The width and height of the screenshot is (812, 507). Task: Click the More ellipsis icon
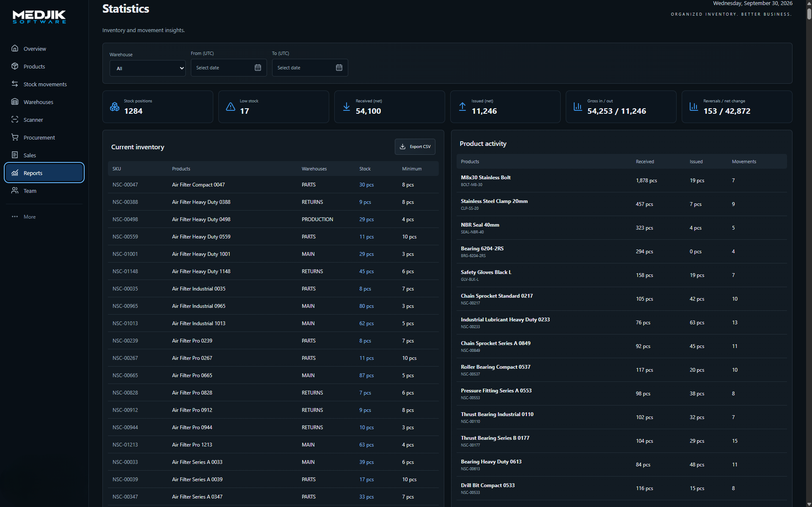[x=15, y=217]
